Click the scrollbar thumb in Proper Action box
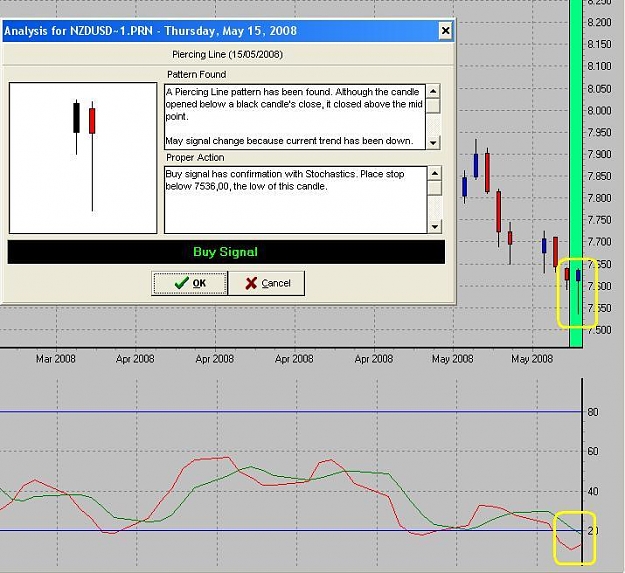 [x=434, y=188]
